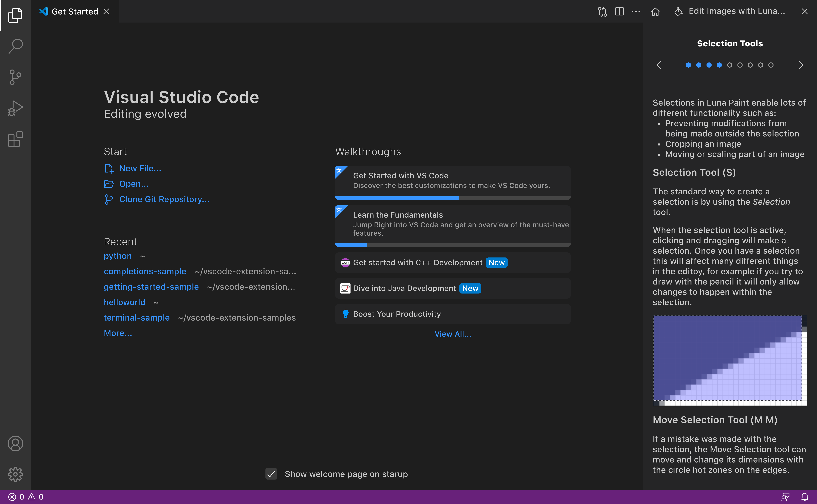Open the Search view in the sidebar
Image resolution: width=817 pixels, height=504 pixels.
15,46
